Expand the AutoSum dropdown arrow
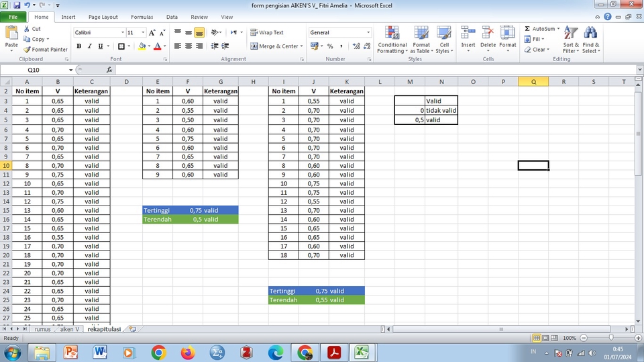The height and width of the screenshot is (362, 644). (x=558, y=29)
